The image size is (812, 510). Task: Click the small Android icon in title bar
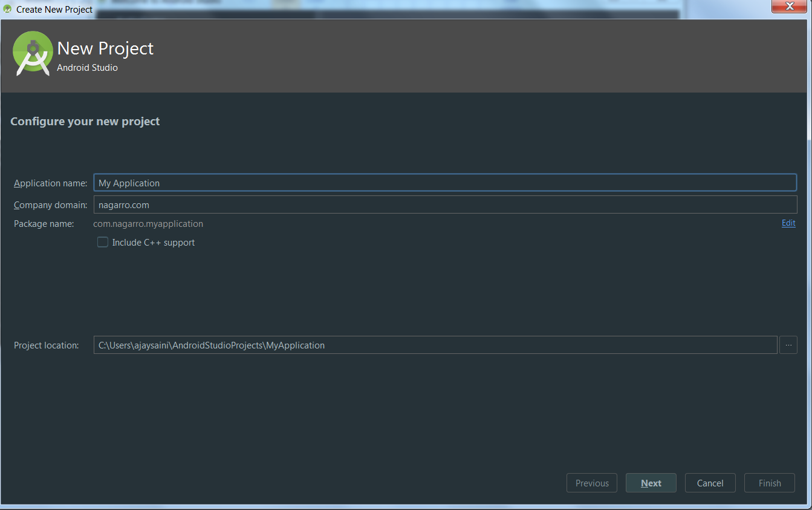[x=8, y=9]
